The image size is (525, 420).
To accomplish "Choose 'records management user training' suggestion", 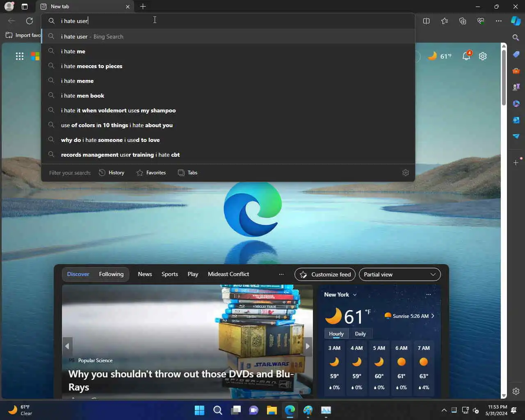I will click(x=228, y=155).
